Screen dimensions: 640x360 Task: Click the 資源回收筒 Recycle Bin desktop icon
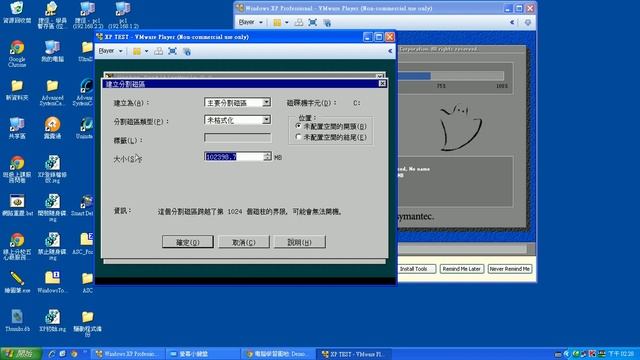coord(17,13)
